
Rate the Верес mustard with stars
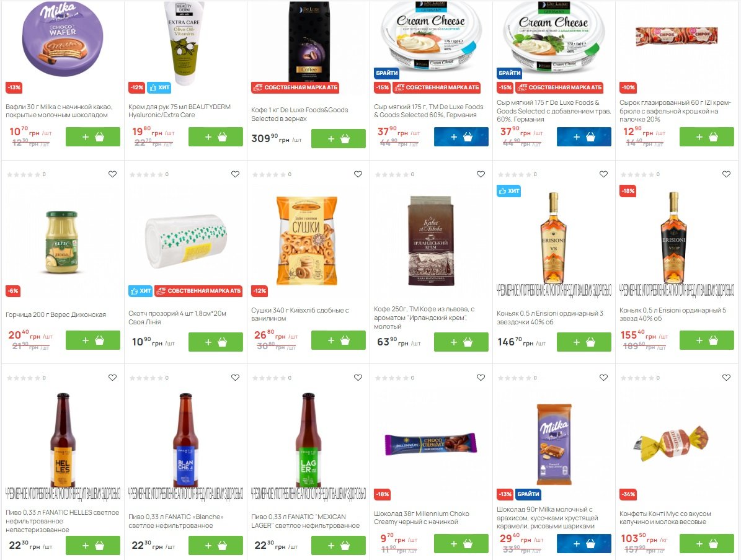(x=24, y=174)
